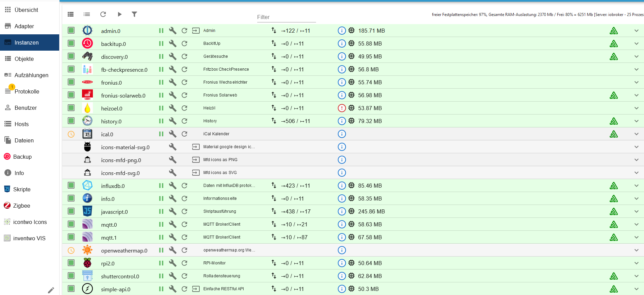The height and width of the screenshot is (295, 644).
Task: Pause the javascript.0 instance
Action: click(161, 211)
